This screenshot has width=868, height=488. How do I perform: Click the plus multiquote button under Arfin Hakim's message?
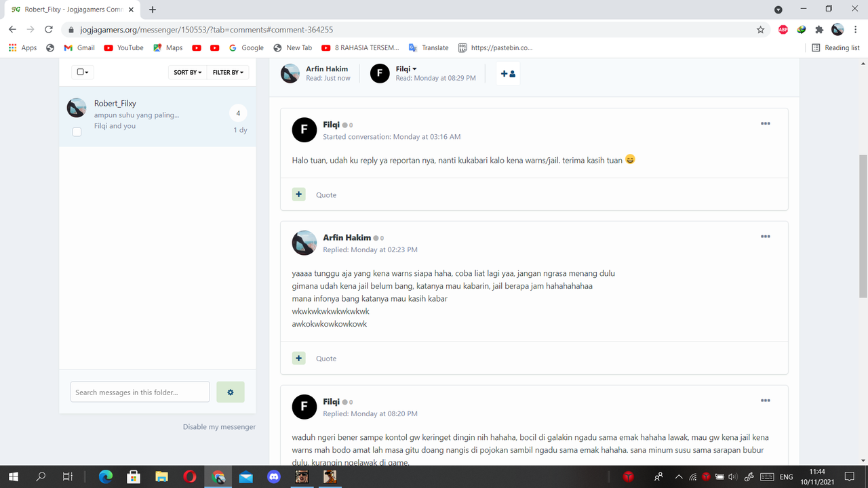click(299, 358)
